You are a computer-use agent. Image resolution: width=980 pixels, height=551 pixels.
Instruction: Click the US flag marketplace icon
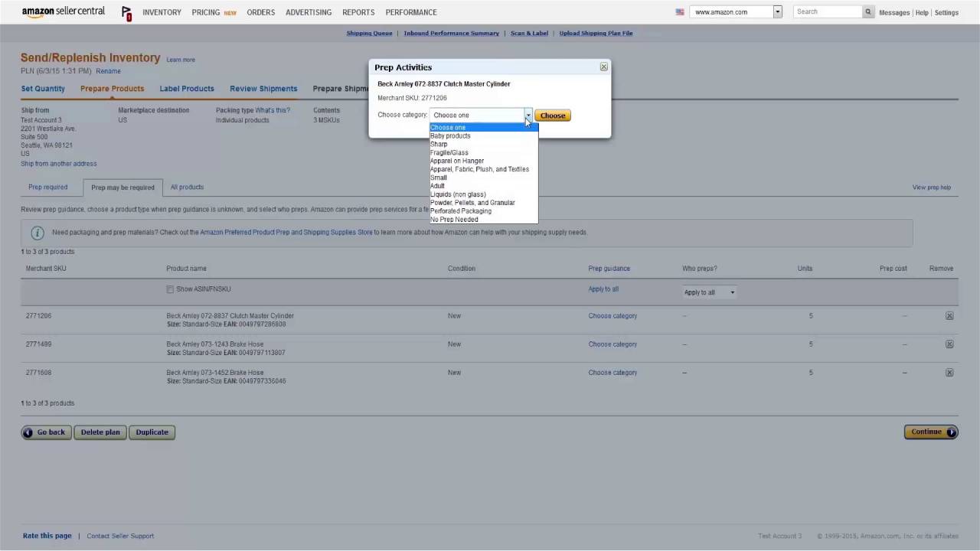[x=680, y=12]
